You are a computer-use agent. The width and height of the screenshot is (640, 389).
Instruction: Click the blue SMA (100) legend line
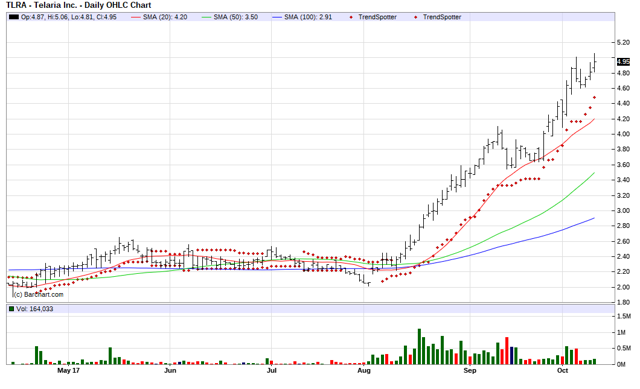tap(277, 17)
